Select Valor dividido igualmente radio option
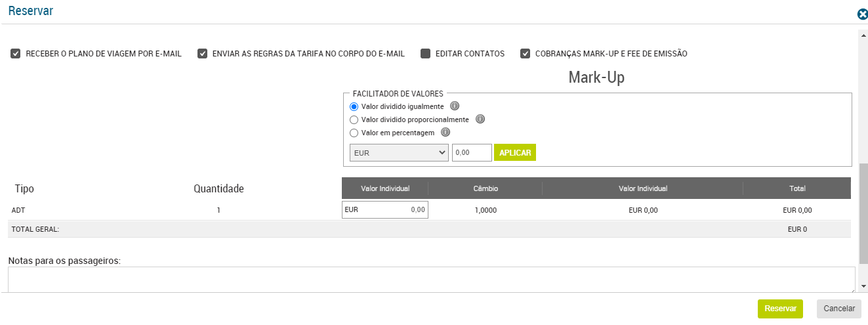 pos(354,106)
